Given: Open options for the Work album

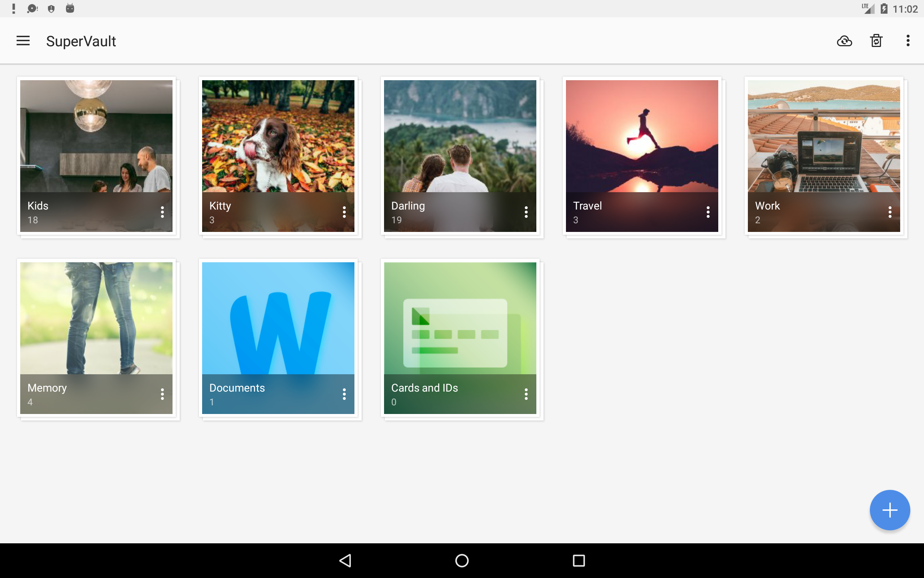Looking at the screenshot, I should (x=890, y=212).
